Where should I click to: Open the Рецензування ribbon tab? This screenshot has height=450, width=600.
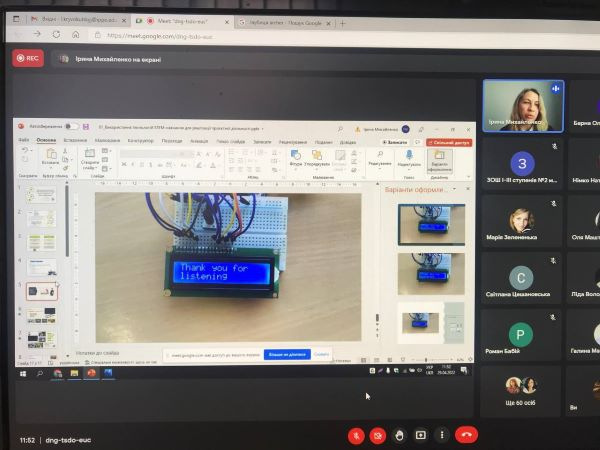coord(293,142)
